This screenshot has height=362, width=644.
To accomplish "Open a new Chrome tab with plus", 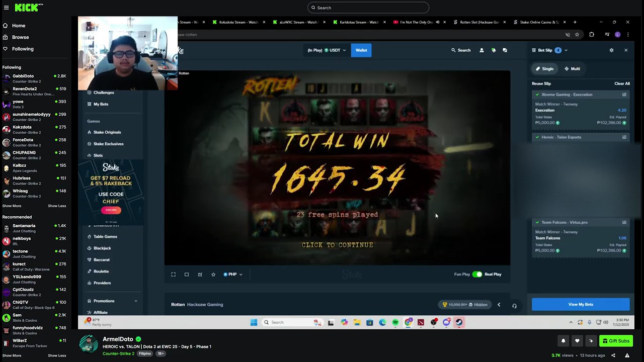I will [x=575, y=22].
